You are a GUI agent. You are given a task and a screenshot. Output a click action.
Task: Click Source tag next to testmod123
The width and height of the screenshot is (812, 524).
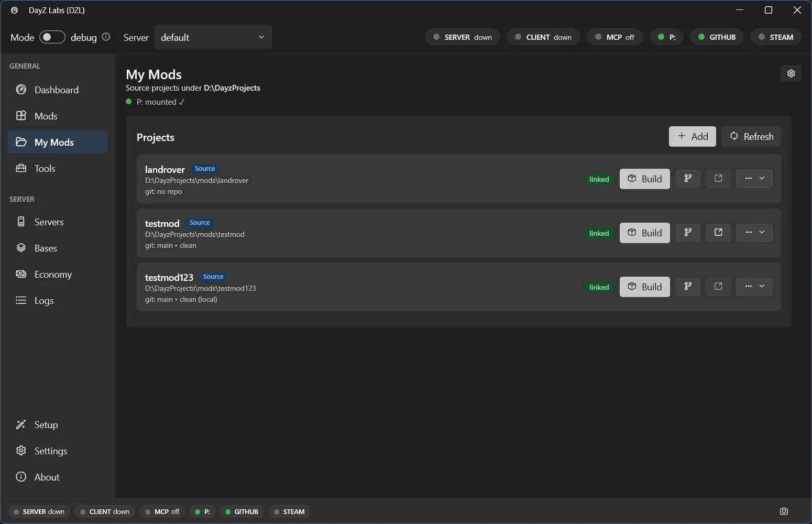pyautogui.click(x=213, y=277)
